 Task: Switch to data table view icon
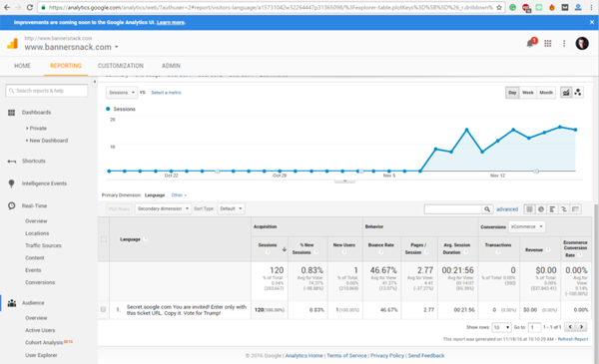529,209
